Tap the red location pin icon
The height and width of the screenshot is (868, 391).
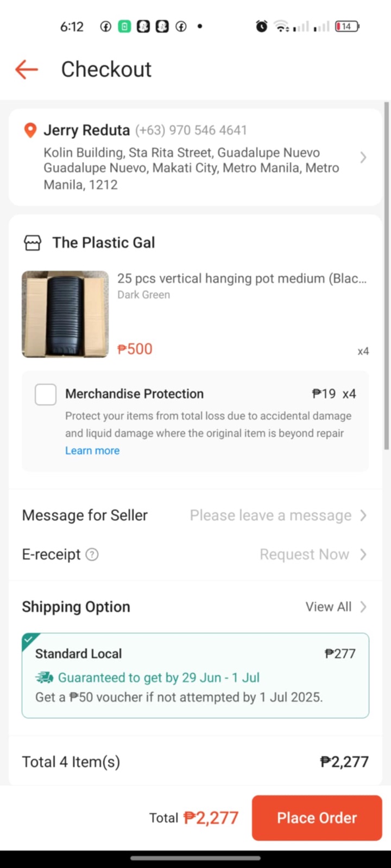(30, 130)
